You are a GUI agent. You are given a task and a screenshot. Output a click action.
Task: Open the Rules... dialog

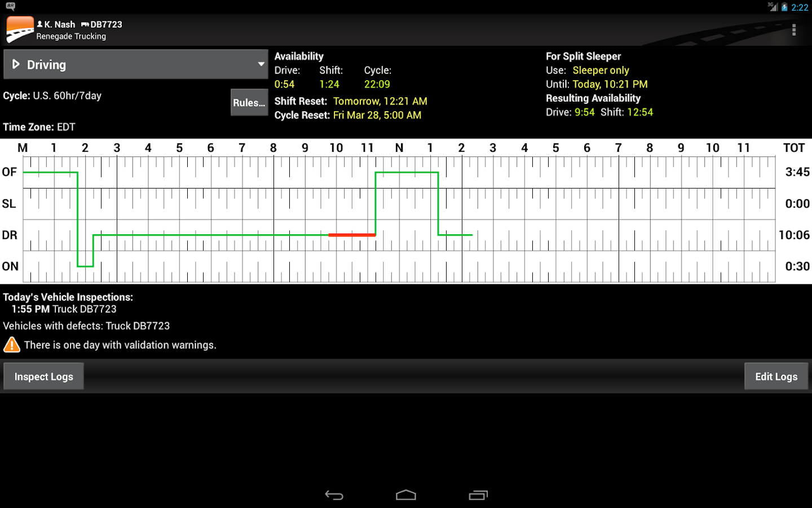tap(249, 102)
